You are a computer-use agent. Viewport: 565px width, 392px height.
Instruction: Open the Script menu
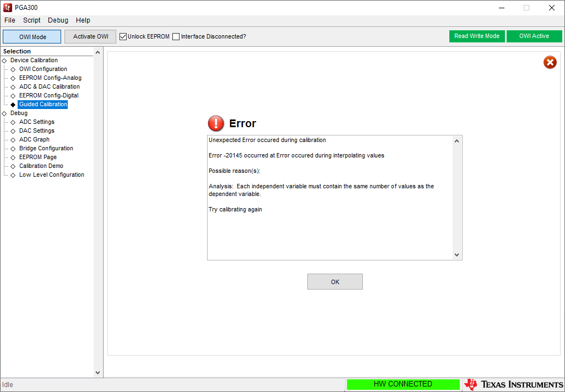coord(32,20)
